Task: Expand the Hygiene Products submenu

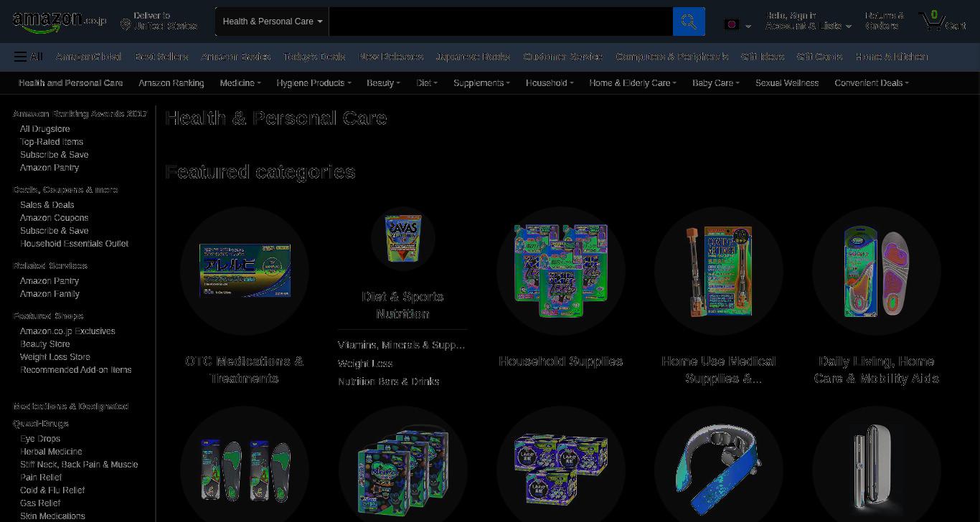Action: tap(314, 83)
